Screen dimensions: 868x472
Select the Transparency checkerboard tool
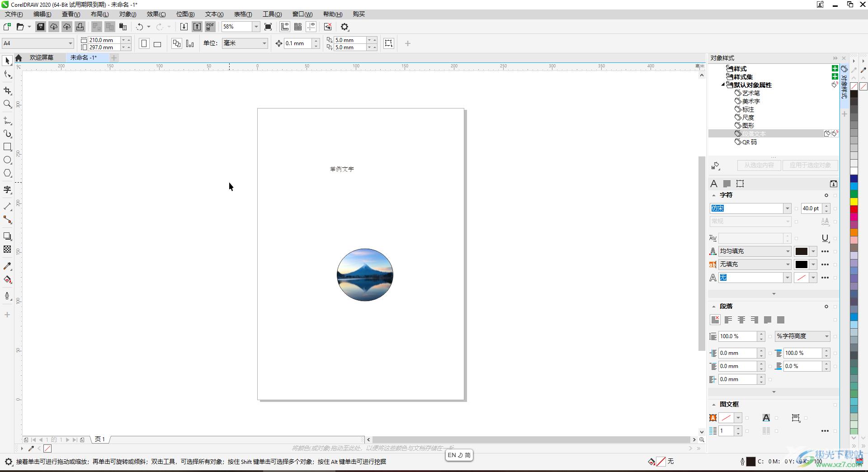tap(7, 250)
